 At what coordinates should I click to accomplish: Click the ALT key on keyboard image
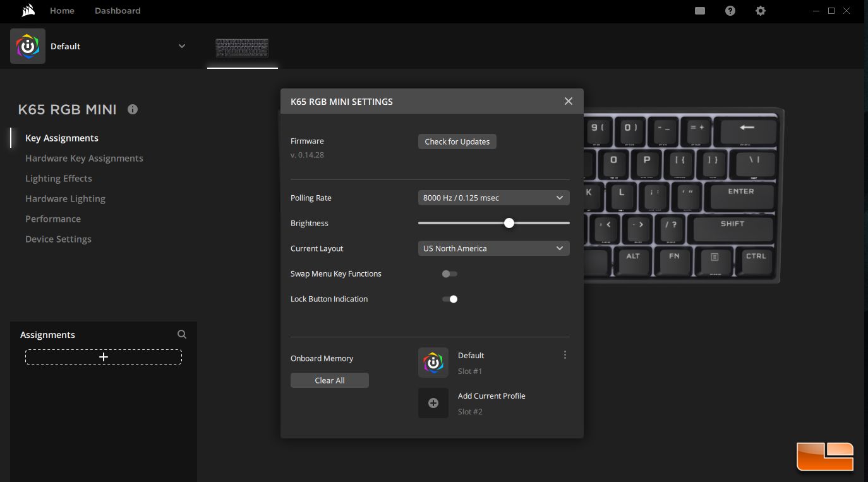tap(633, 260)
